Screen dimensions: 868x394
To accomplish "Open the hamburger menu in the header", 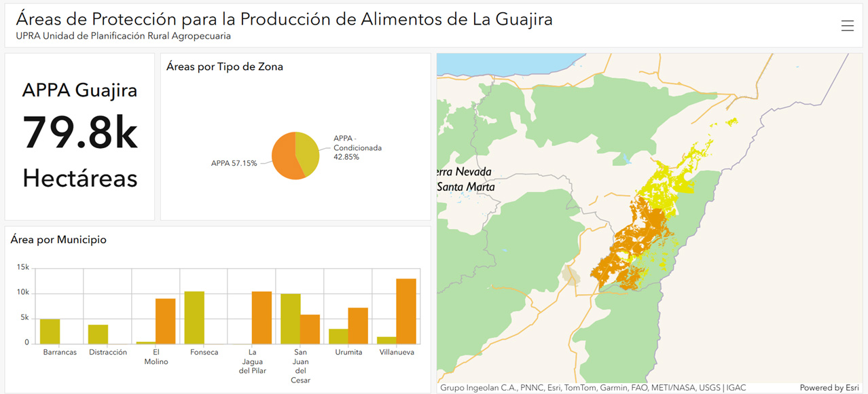I will coord(847,26).
